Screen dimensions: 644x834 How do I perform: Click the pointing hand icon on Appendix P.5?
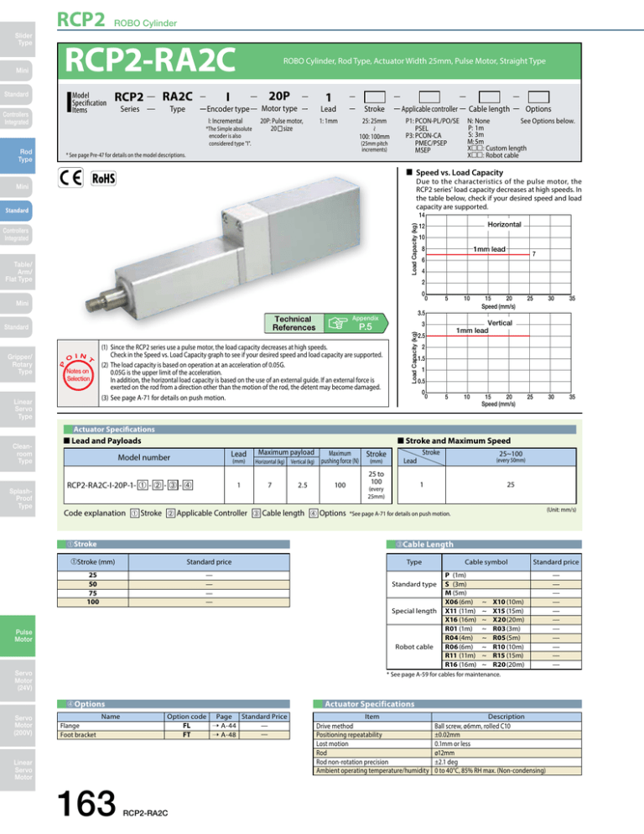tap(337, 323)
